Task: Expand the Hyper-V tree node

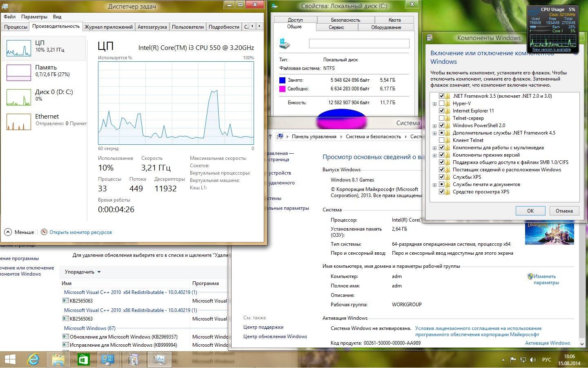Action: 435,104
